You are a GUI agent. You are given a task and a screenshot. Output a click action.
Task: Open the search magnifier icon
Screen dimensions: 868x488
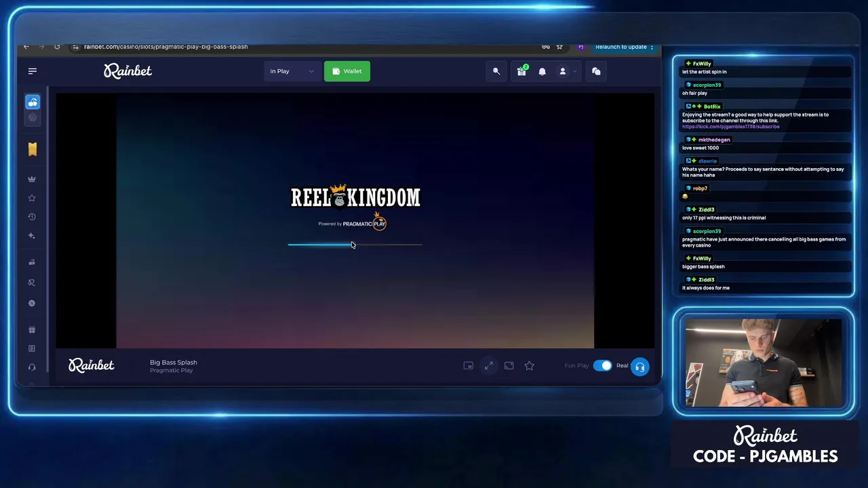(496, 71)
